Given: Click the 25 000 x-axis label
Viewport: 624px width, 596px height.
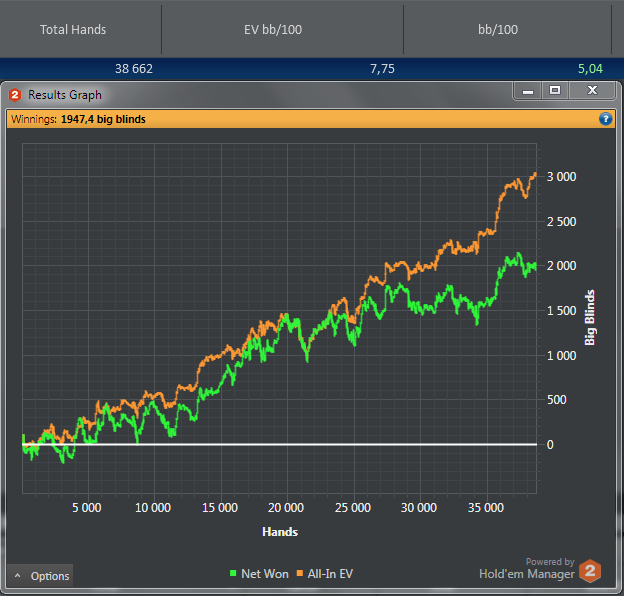Looking at the screenshot, I should click(x=353, y=508).
